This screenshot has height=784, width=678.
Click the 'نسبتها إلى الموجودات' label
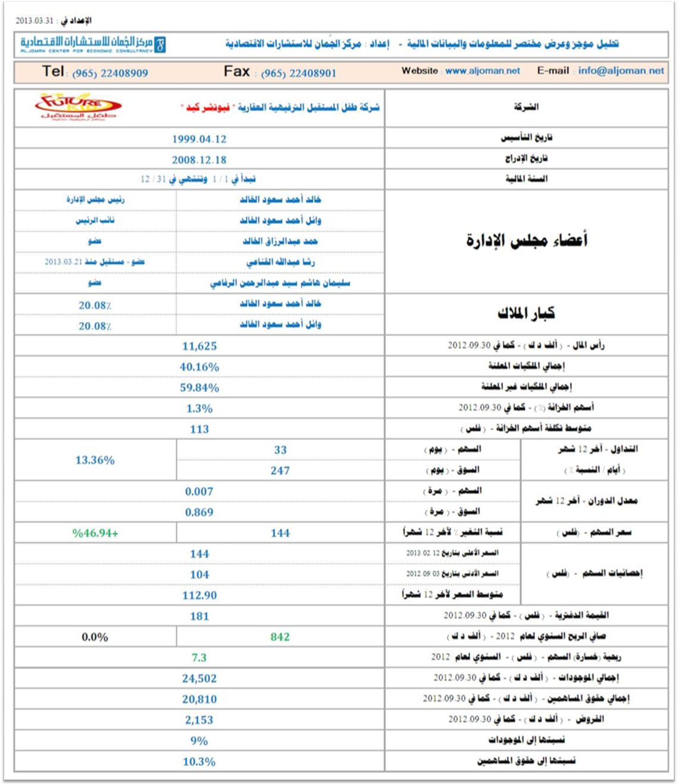pyautogui.click(x=527, y=739)
